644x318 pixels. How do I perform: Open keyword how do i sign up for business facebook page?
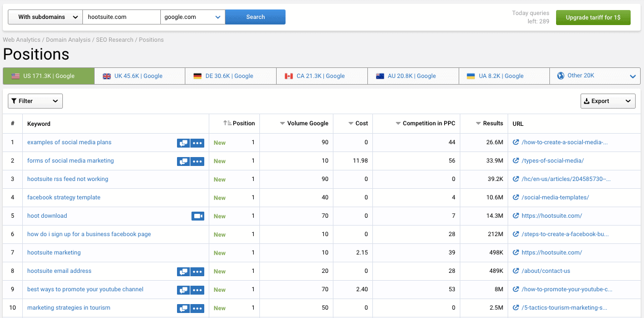89,234
